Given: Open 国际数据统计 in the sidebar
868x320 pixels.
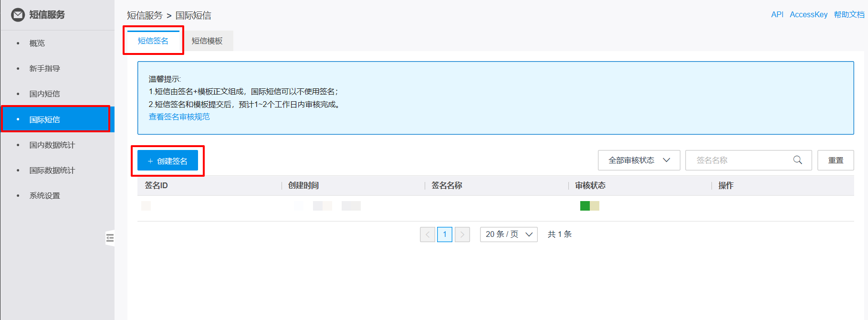Looking at the screenshot, I should pos(52,170).
